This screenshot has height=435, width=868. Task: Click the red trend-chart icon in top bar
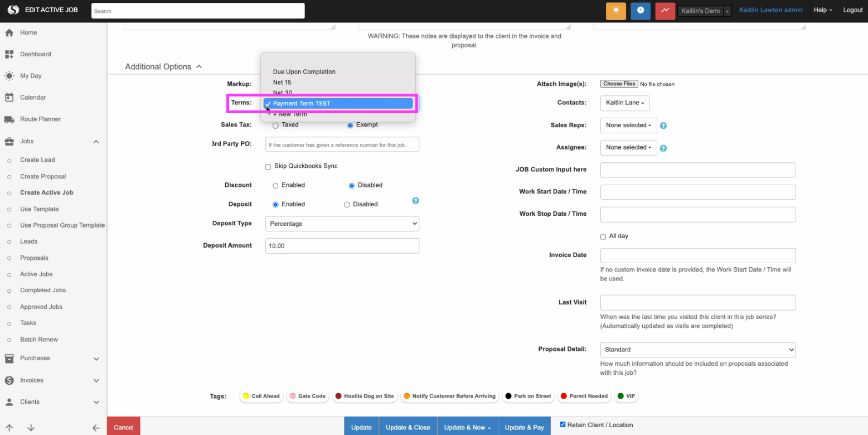coord(665,11)
